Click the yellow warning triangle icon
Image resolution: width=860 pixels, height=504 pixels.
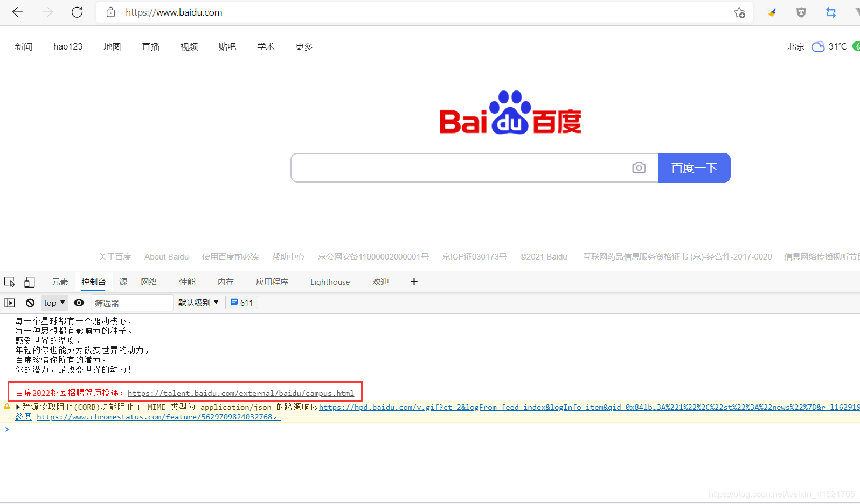[x=7, y=407]
